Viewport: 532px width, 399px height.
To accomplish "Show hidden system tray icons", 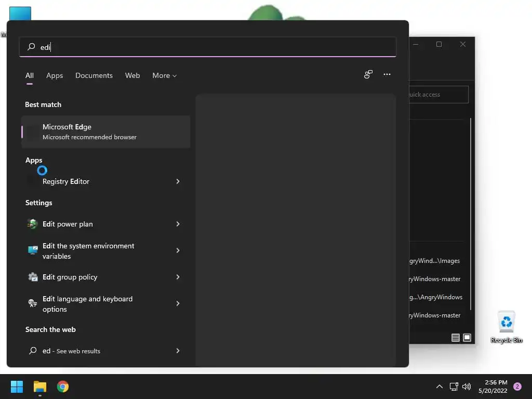I will (x=439, y=387).
